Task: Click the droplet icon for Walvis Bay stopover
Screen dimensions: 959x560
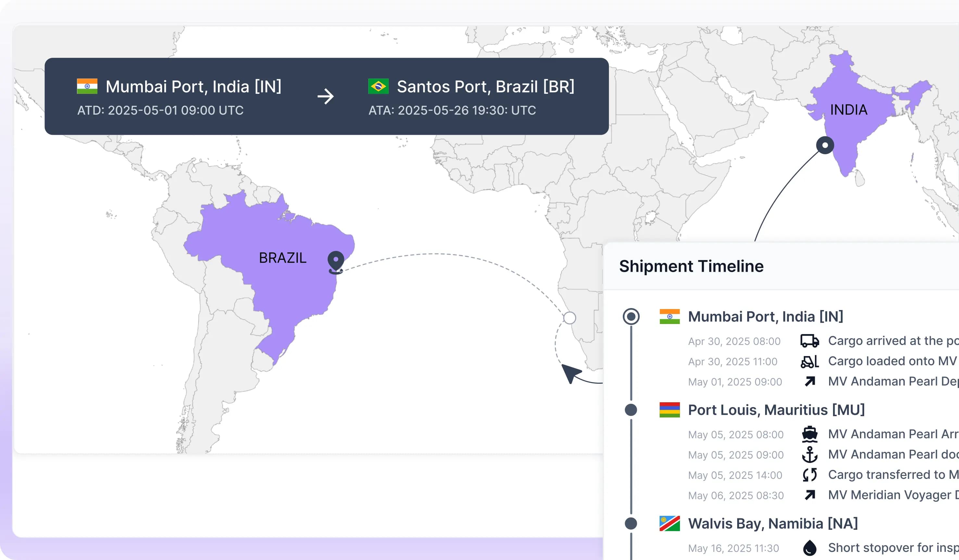Action: tap(809, 548)
